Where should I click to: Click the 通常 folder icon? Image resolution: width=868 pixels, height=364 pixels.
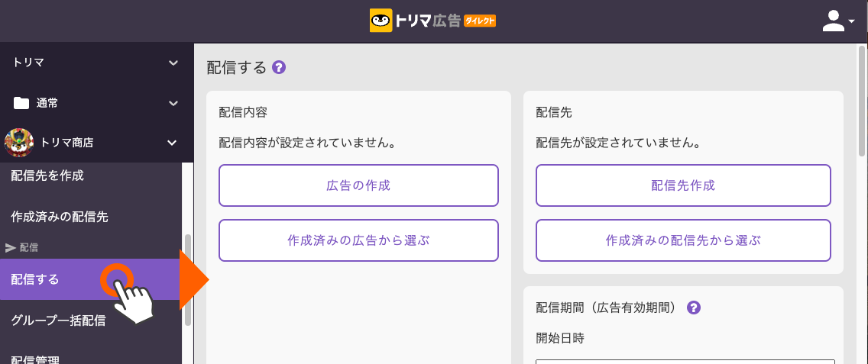[21, 103]
